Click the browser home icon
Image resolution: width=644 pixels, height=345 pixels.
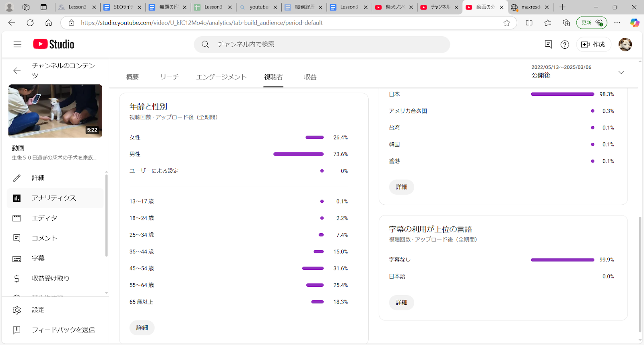pyautogui.click(x=49, y=23)
